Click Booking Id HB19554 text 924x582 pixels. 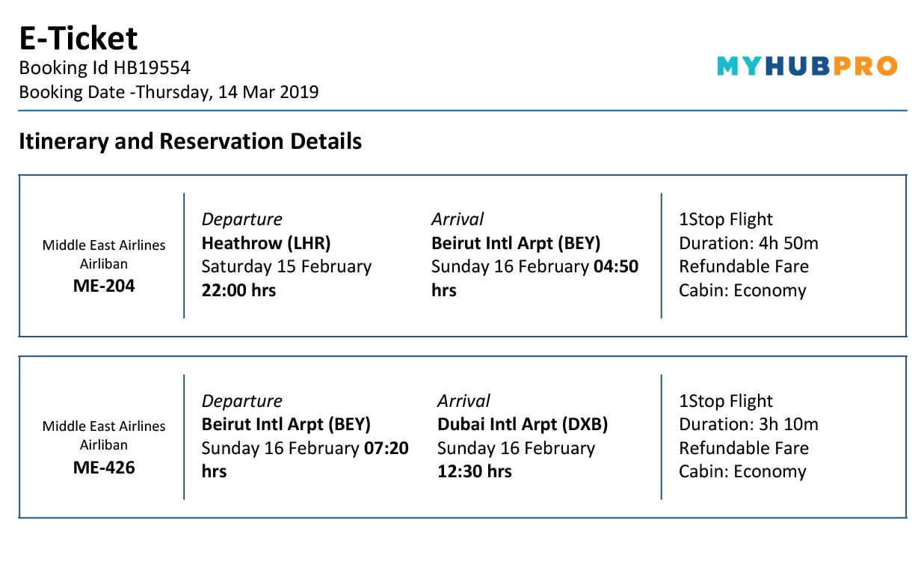[x=105, y=68]
